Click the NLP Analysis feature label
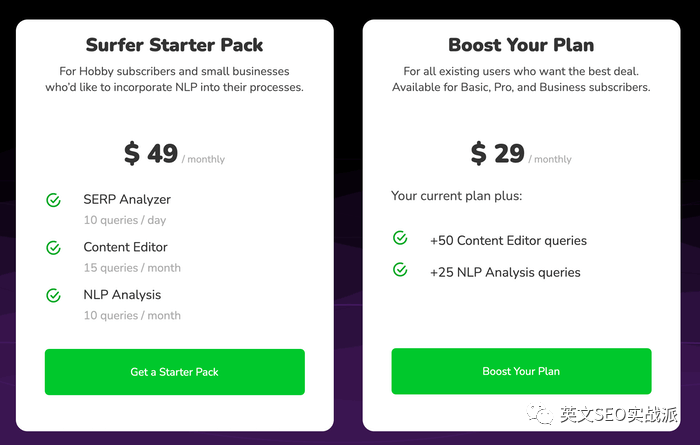Screen dimensions: 700x445 (122, 295)
